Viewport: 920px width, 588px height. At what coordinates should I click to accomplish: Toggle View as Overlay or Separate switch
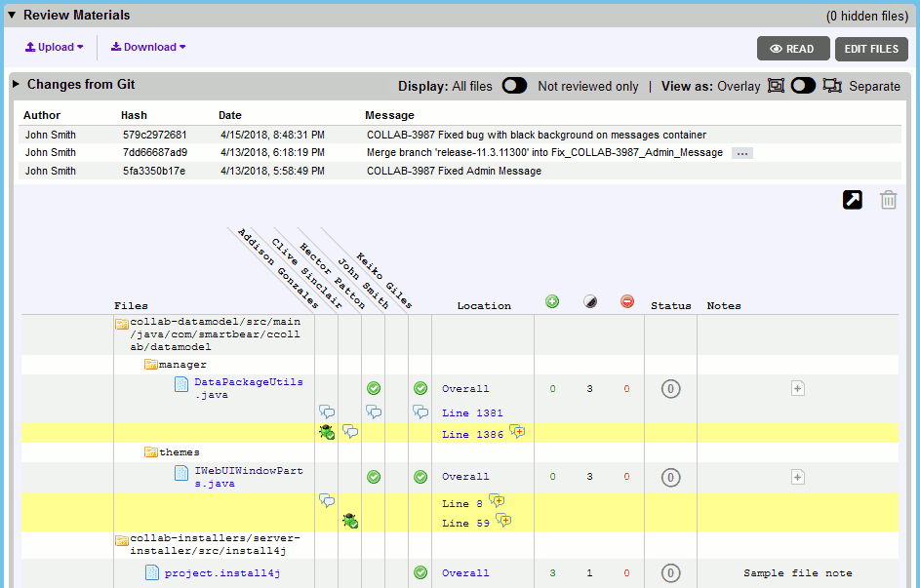coord(803,86)
